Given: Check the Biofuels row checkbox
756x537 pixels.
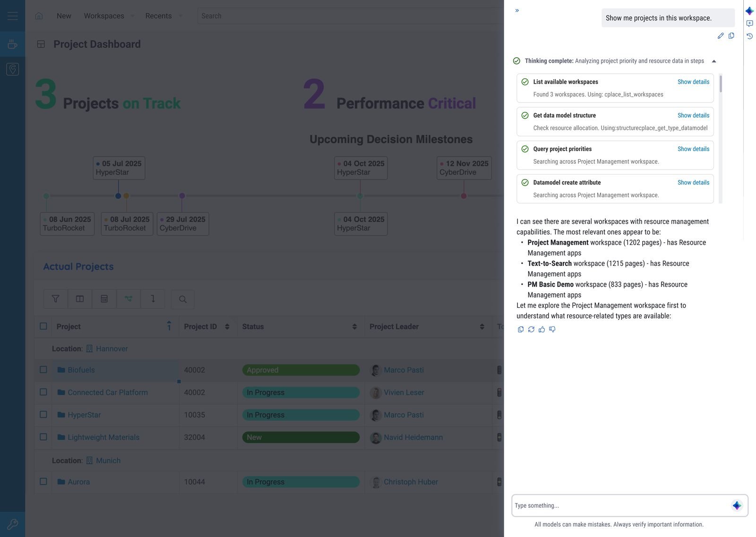Looking at the screenshot, I should (43, 370).
